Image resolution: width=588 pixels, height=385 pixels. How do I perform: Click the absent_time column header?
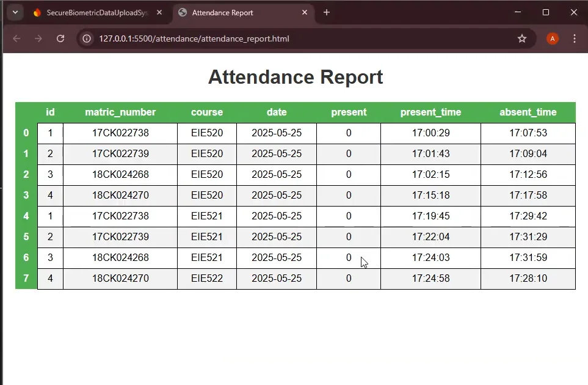tap(528, 112)
